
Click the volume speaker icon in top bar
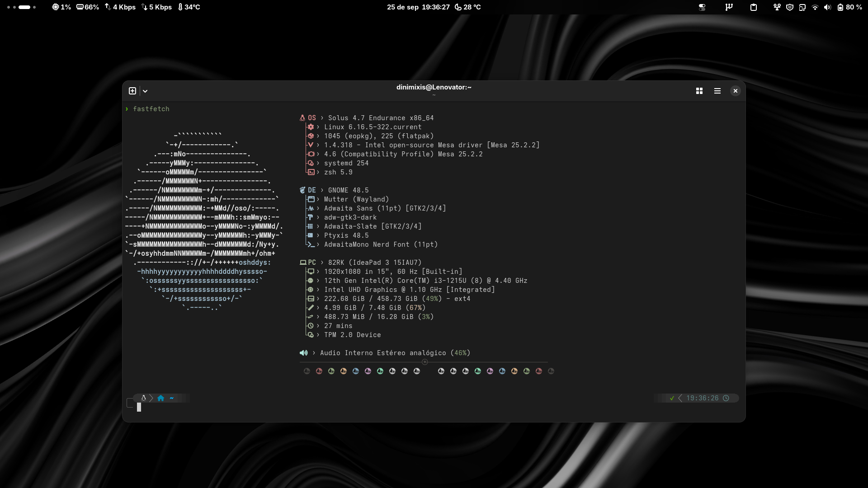pyautogui.click(x=827, y=7)
